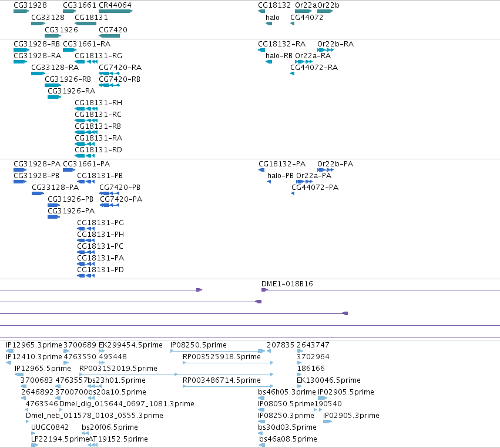Viewport: 500px width, 448px height.
Task: Click EST UUGC0842
Action: (x=50, y=427)
